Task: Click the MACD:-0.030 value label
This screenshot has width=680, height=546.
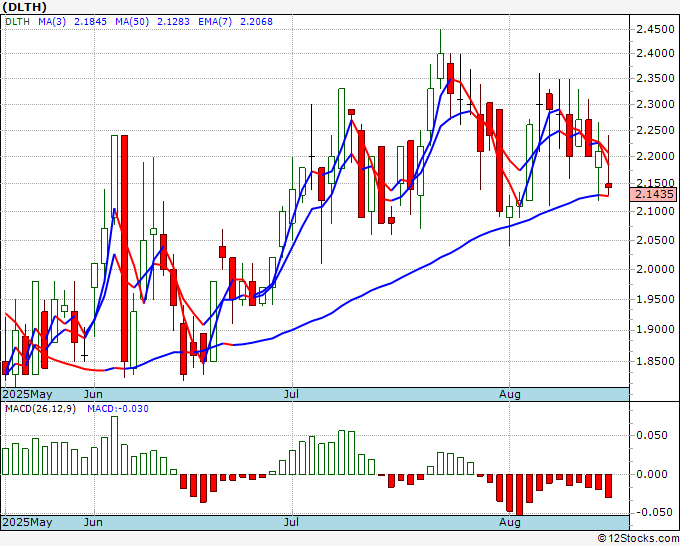Action: coord(118,409)
